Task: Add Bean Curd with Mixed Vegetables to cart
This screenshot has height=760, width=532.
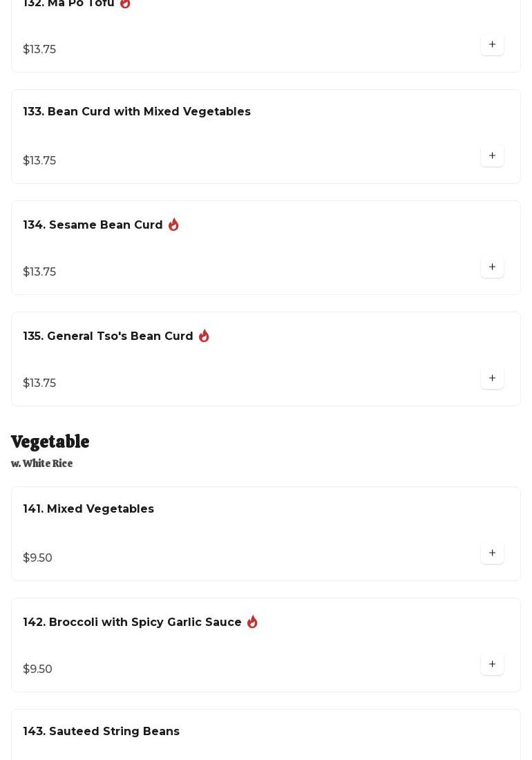Action: tap(492, 155)
